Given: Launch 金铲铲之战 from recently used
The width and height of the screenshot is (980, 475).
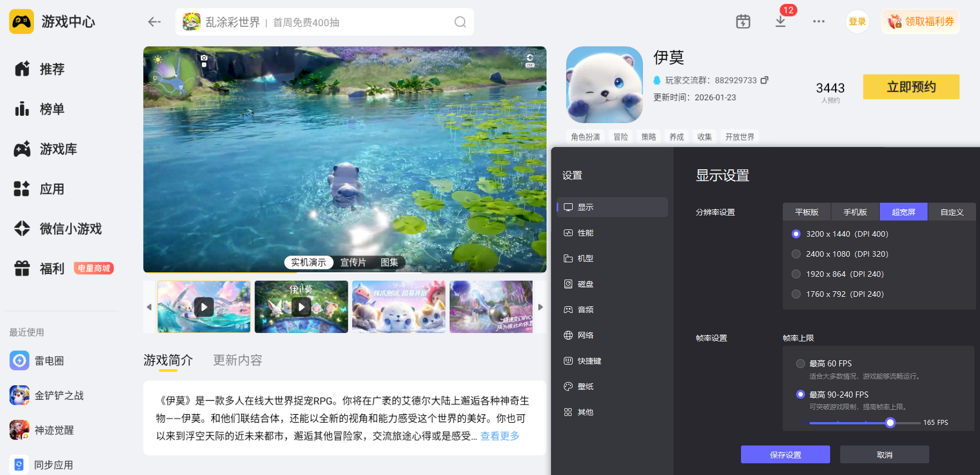Looking at the screenshot, I should tap(47, 395).
